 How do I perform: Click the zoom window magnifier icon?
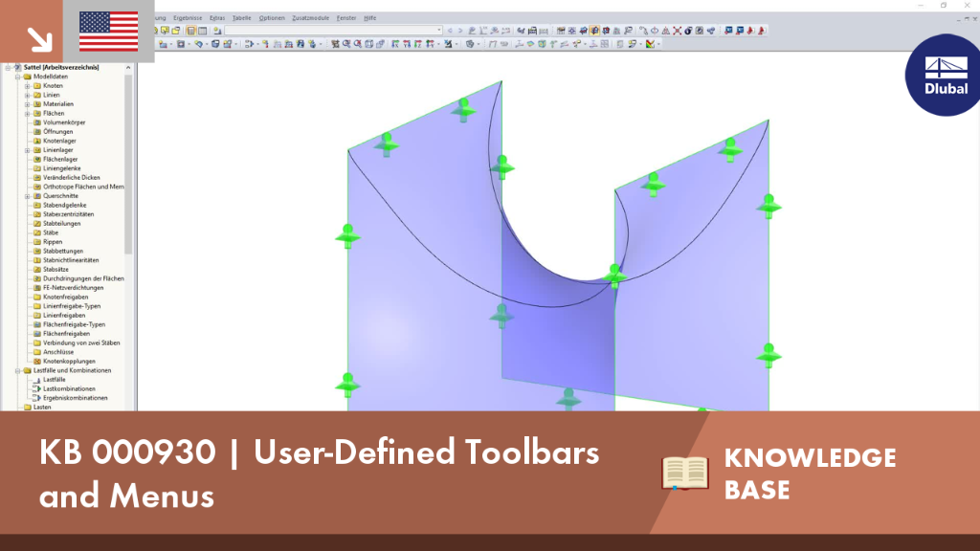[346, 44]
